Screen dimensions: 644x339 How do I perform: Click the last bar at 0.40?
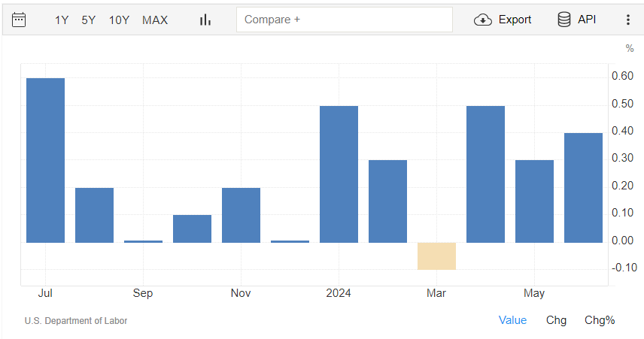(583, 188)
